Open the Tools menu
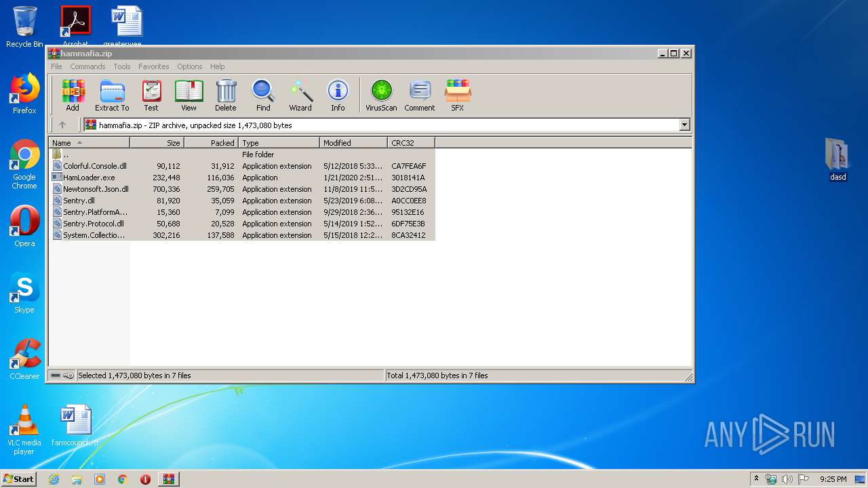The width and height of the screenshot is (868, 488). [x=122, y=66]
